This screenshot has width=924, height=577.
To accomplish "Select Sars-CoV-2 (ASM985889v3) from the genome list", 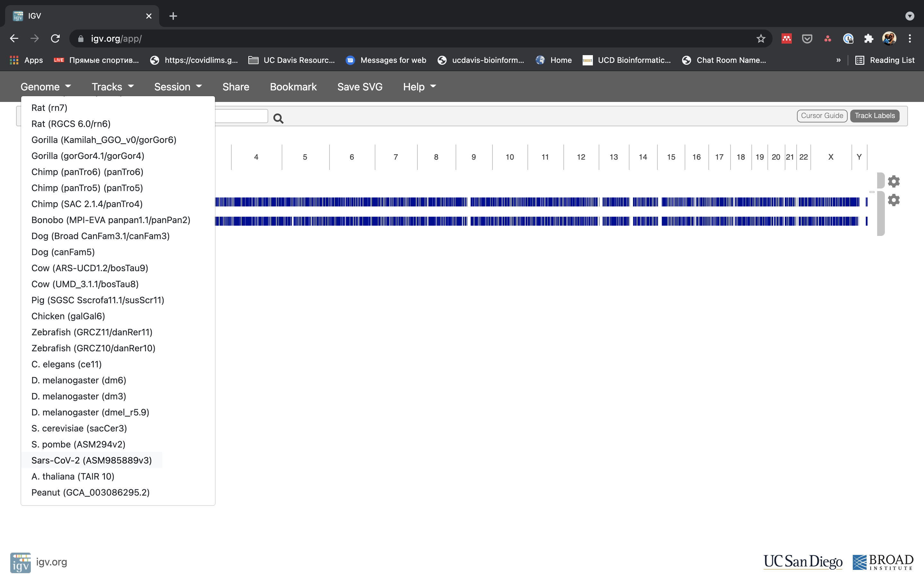I will point(91,460).
